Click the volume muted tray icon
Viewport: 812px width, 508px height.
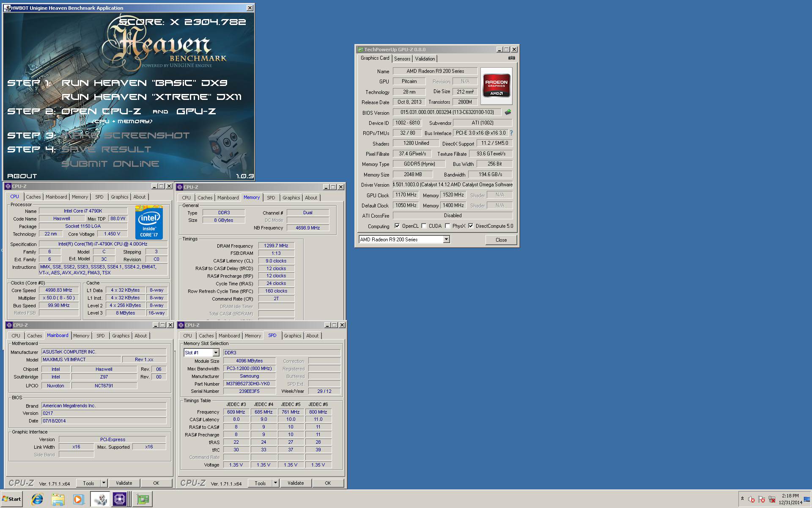click(x=752, y=499)
